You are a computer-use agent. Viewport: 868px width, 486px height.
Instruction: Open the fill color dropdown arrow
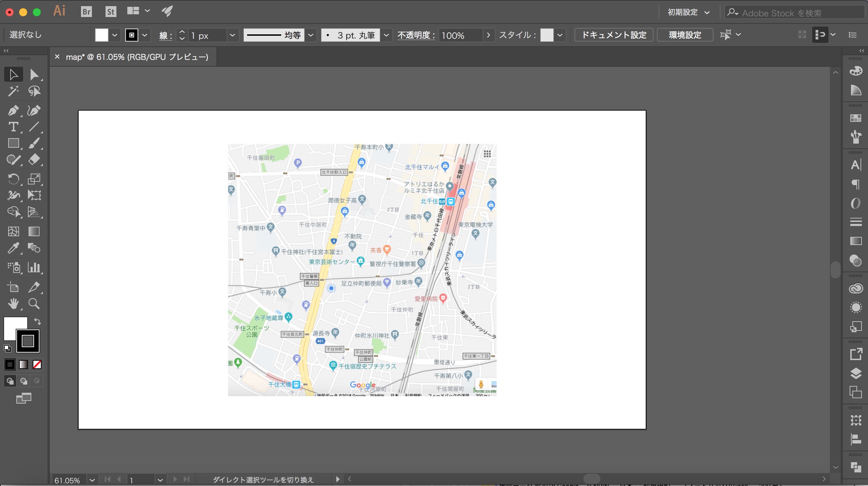click(115, 35)
